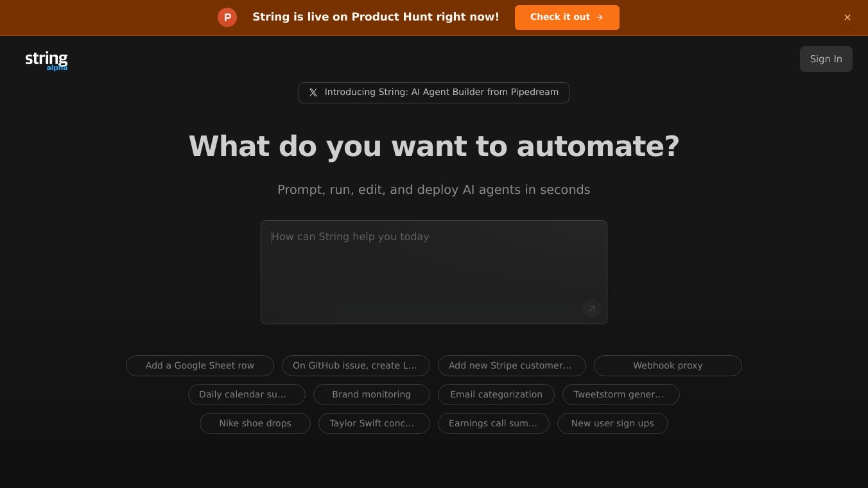Select the New user sign ups suggestion
Screen dimensions: 868x488
612,423
